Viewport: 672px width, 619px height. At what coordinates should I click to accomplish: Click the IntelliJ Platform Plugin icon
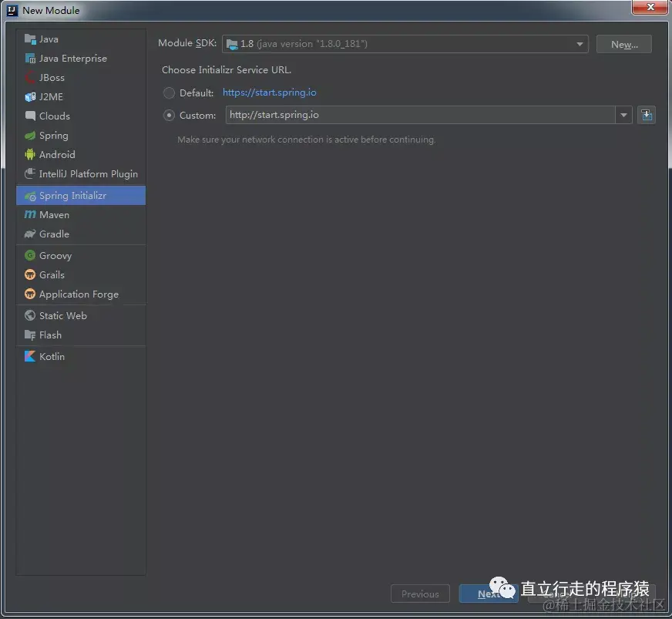tap(30, 173)
